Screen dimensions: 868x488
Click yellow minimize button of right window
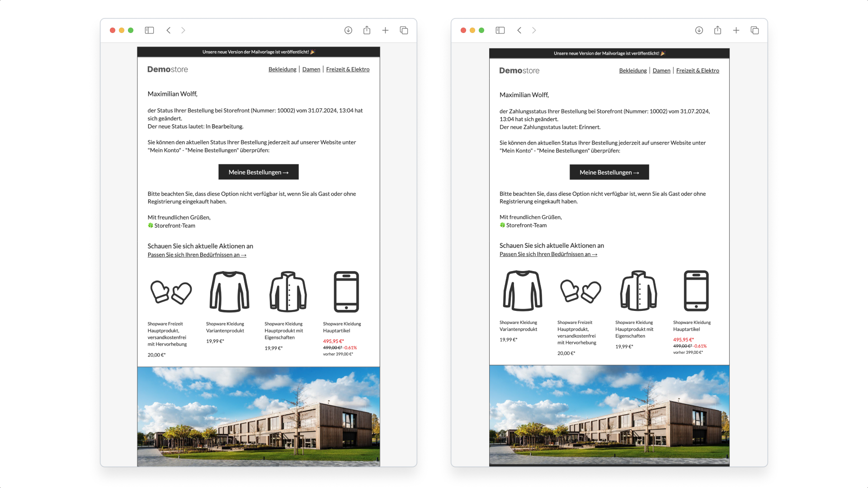click(472, 30)
